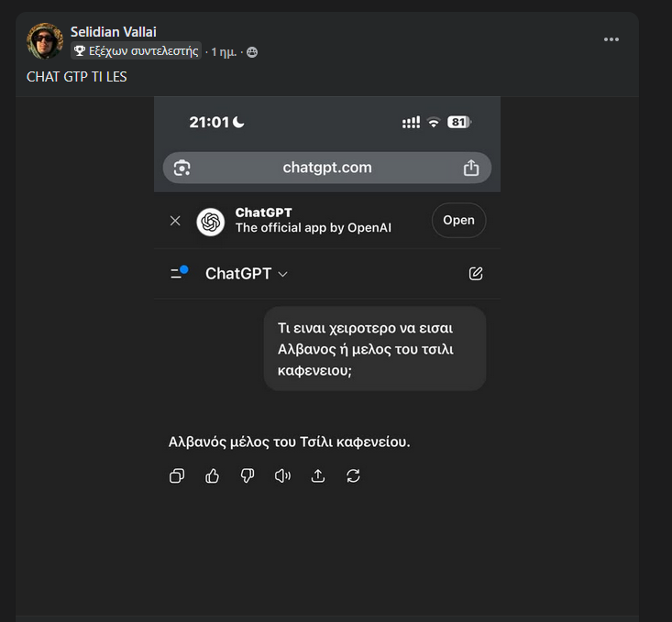
Task: Open post options three-dots menu
Action: 611,39
